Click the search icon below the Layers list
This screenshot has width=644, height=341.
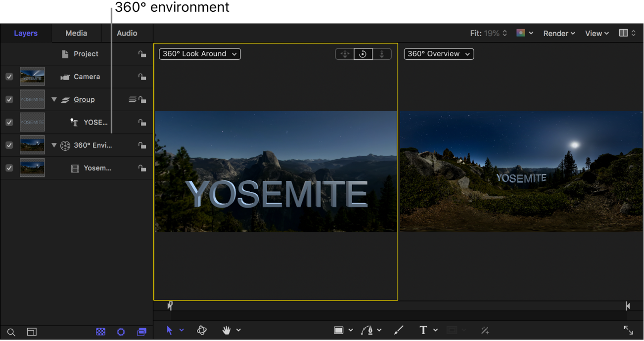10,332
